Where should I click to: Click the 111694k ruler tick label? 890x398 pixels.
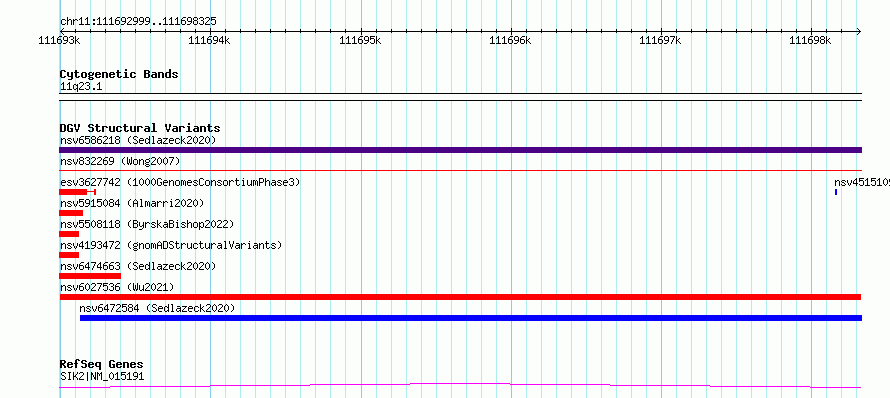pos(209,40)
